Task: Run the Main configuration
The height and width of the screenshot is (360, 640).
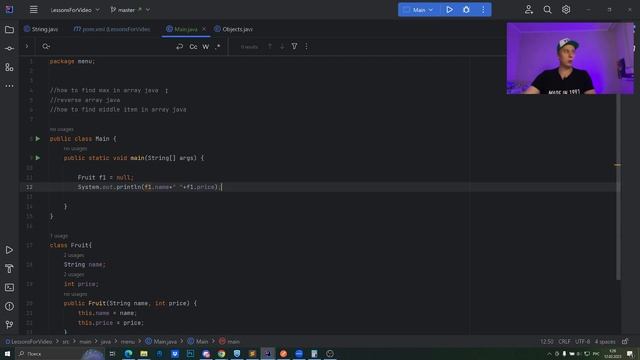Action: 449,10
